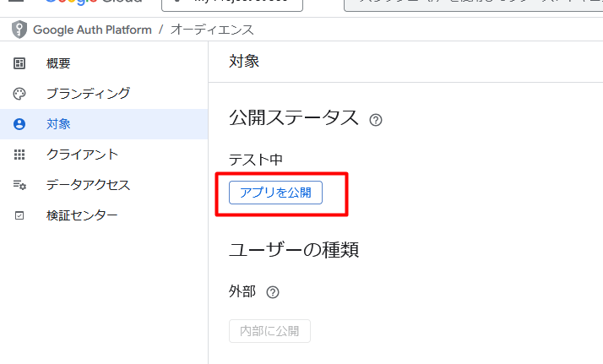Click the 対象 person icon in sidebar
Viewport: 603px width, 364px height.
(19, 124)
